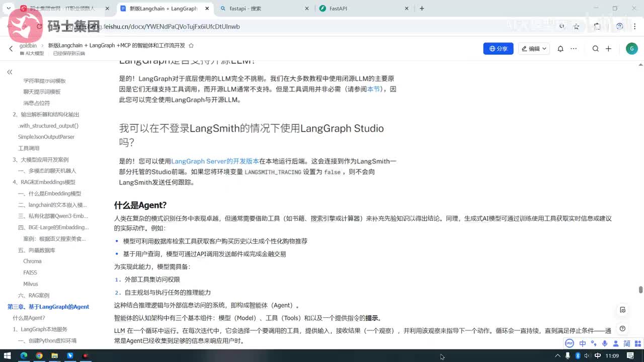Open a new browser tab
644x362 pixels.
point(422,9)
